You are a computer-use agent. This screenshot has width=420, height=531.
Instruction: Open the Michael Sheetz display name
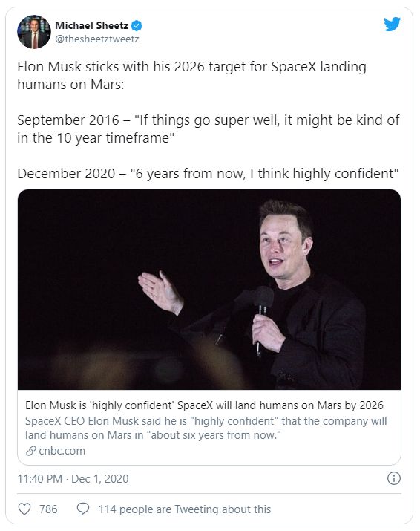tap(92, 25)
